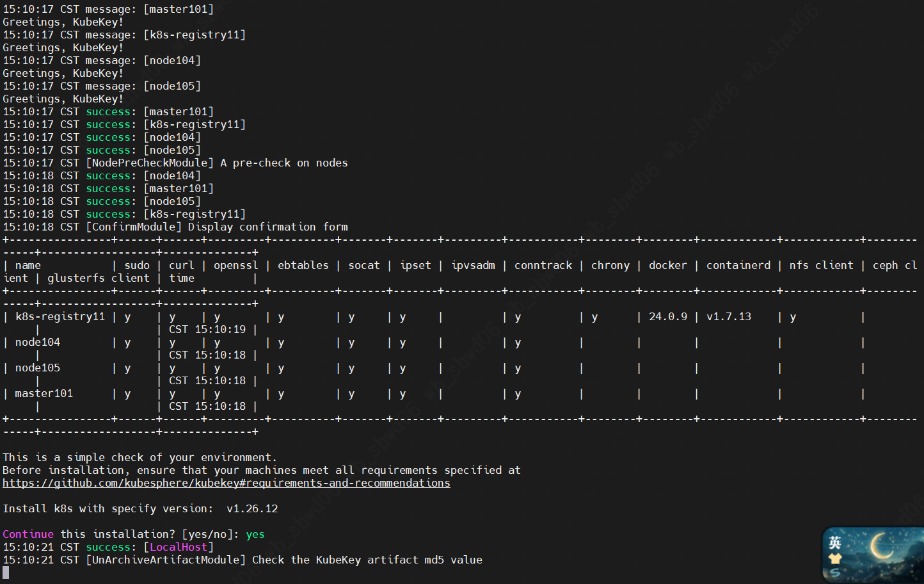Screen dimensions: 924x584
Task: Click the 'ipvsadm' table column header
Action: [473, 265]
